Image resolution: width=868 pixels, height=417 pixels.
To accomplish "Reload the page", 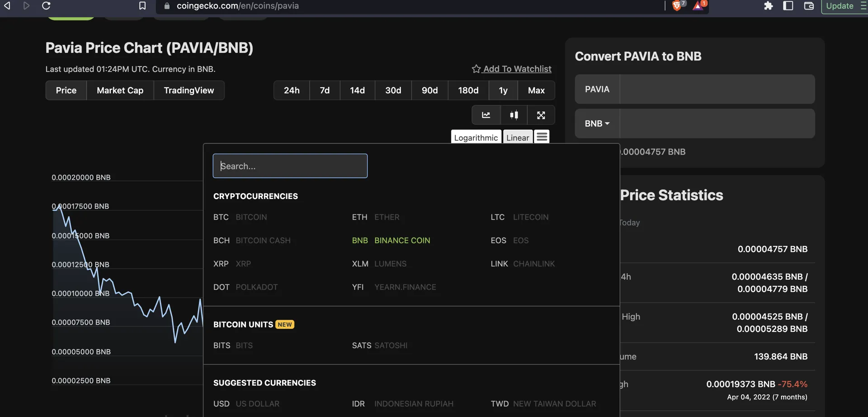I will click(46, 5).
